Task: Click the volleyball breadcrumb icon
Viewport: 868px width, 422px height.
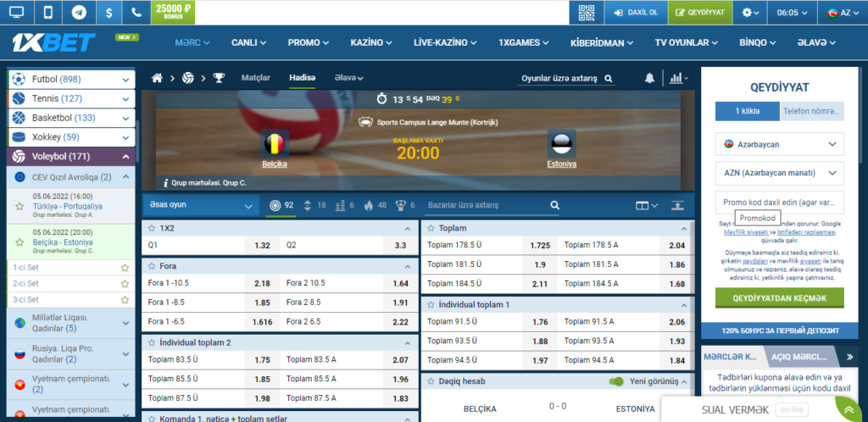Action: coord(188,78)
